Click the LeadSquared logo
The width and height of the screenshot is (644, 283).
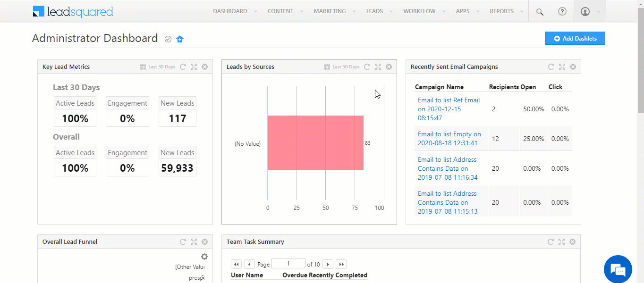click(73, 11)
